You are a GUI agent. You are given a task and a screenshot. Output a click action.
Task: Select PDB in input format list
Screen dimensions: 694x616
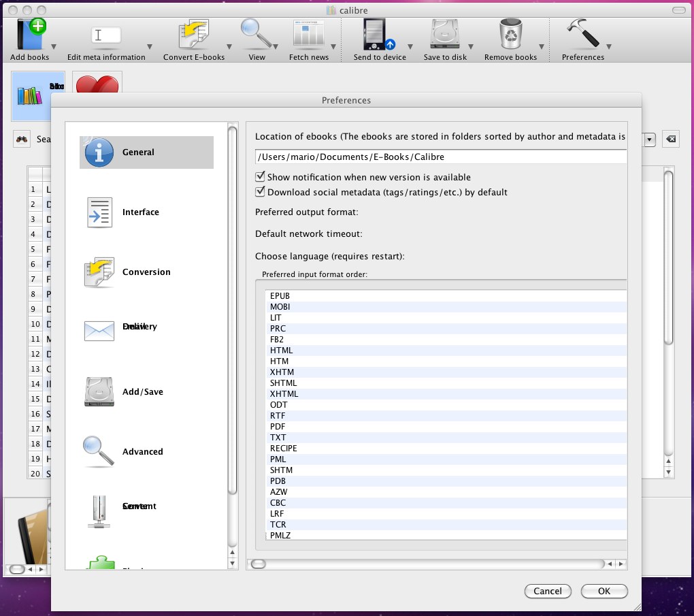[x=446, y=481]
